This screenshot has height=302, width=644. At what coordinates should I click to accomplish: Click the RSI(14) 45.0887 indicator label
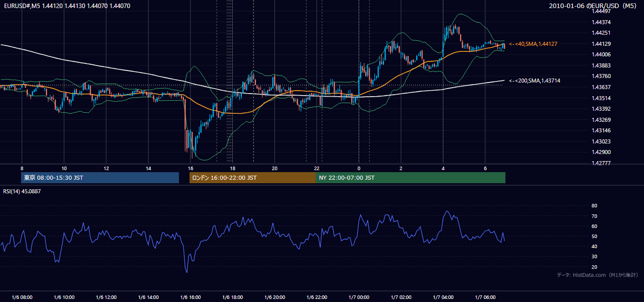coord(22,191)
